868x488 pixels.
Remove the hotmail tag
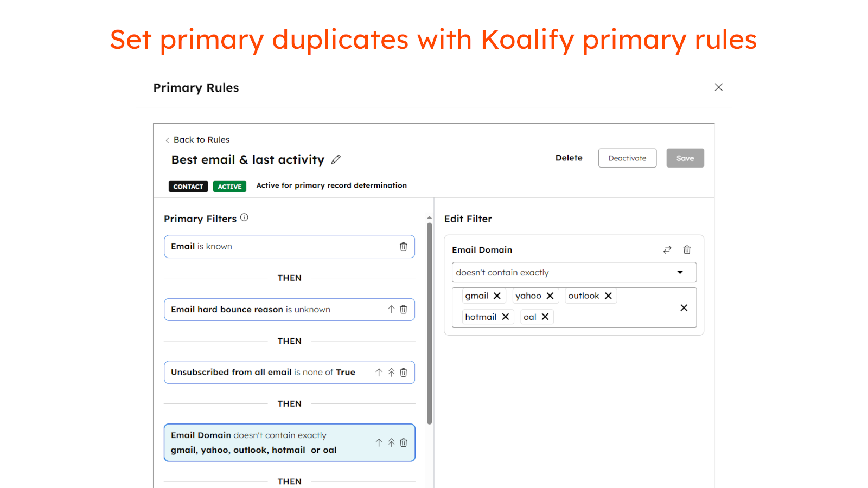pos(505,317)
